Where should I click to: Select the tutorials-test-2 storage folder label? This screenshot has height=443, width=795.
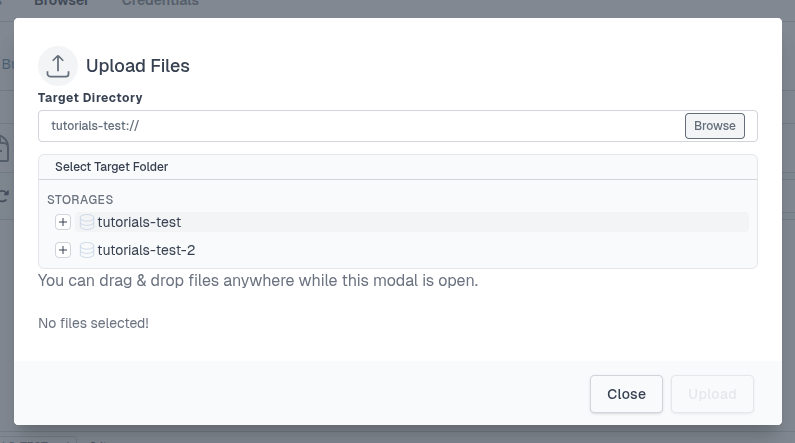click(145, 250)
